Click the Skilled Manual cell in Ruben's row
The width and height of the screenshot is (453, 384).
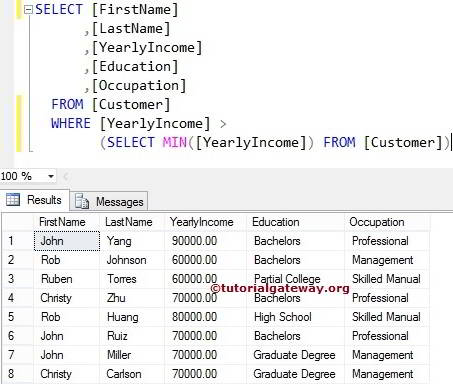[x=387, y=279]
